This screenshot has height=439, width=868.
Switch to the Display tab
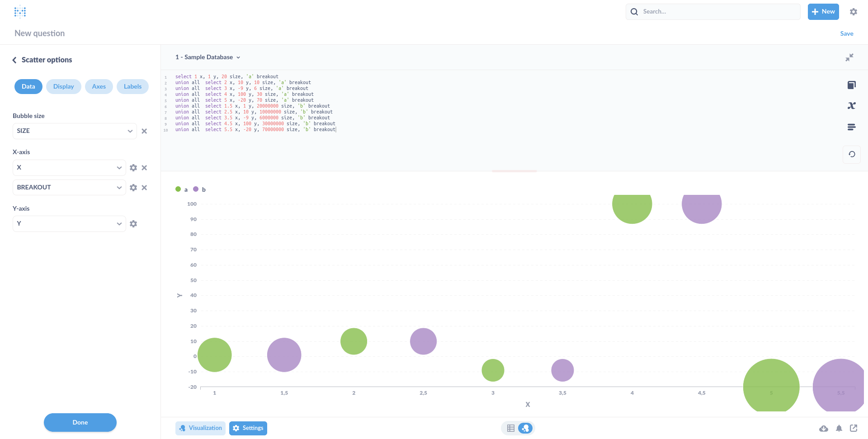63,86
